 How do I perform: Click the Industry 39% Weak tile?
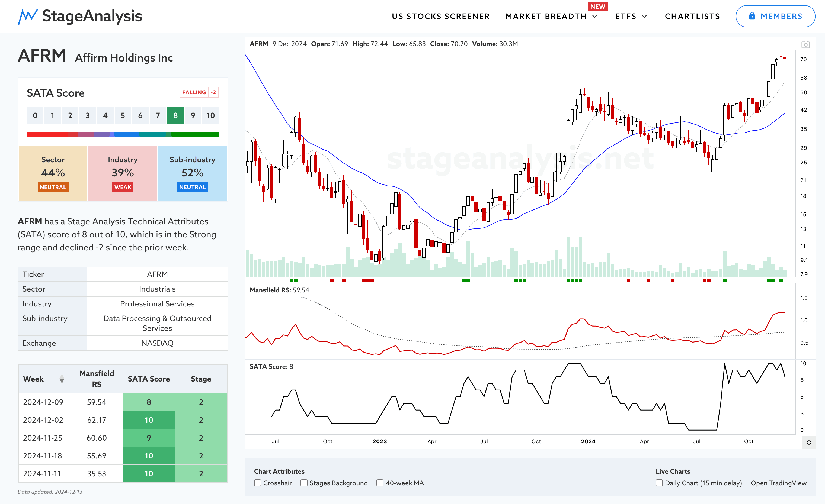pos(123,173)
